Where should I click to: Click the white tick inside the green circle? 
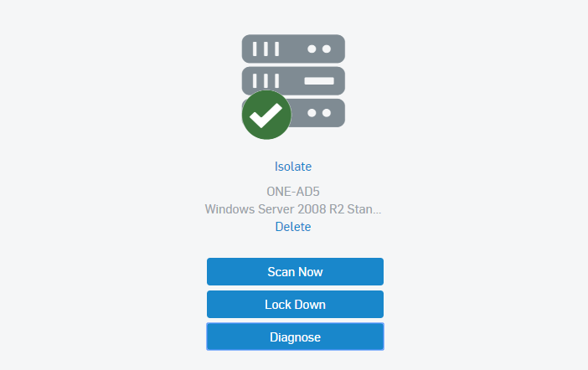coord(266,116)
